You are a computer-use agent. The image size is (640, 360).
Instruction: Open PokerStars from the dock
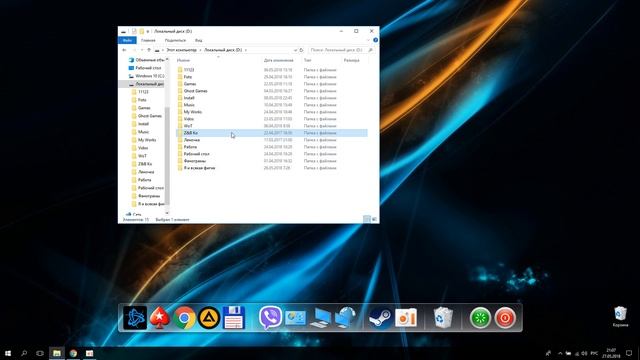pyautogui.click(x=160, y=318)
